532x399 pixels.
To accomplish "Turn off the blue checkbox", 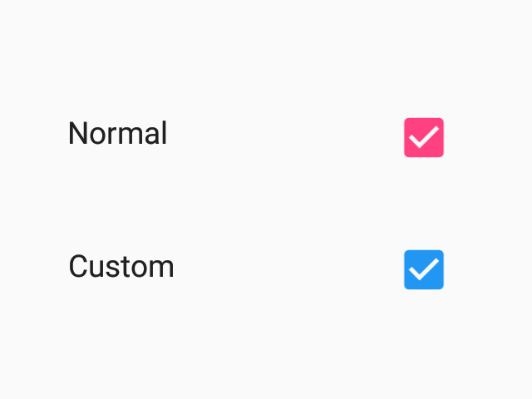I will coord(424,269).
